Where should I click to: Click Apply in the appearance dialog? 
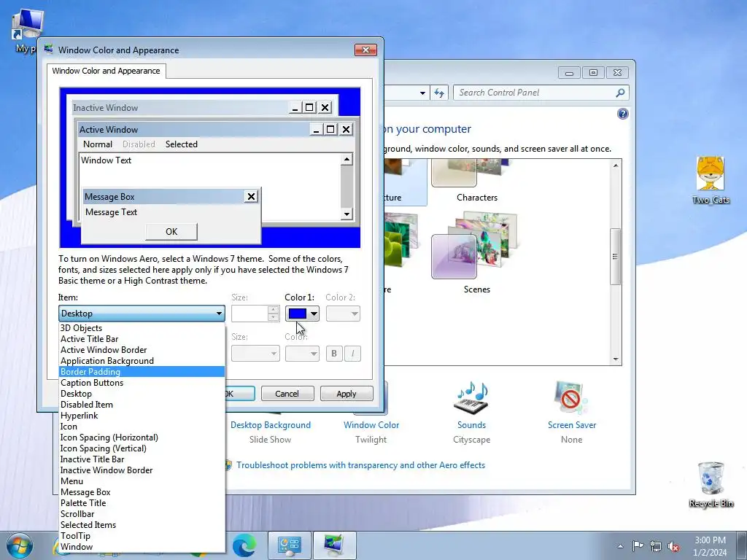tap(347, 394)
